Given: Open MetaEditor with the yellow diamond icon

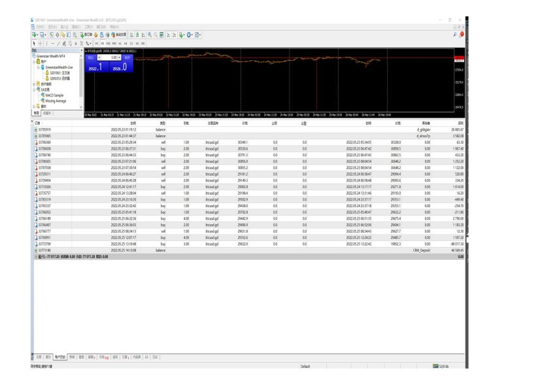Looking at the screenshot, I should (96, 35).
